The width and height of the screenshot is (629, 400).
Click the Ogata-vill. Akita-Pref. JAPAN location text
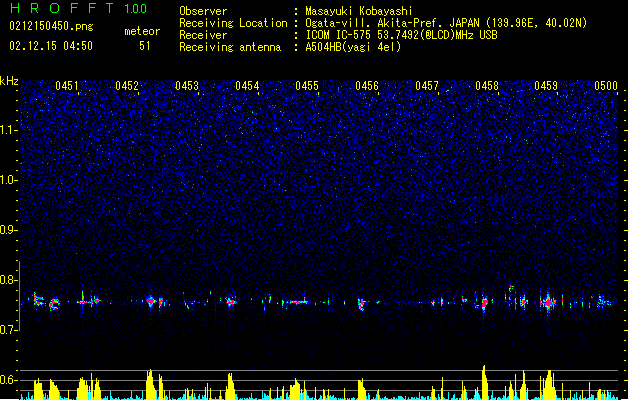(x=446, y=23)
